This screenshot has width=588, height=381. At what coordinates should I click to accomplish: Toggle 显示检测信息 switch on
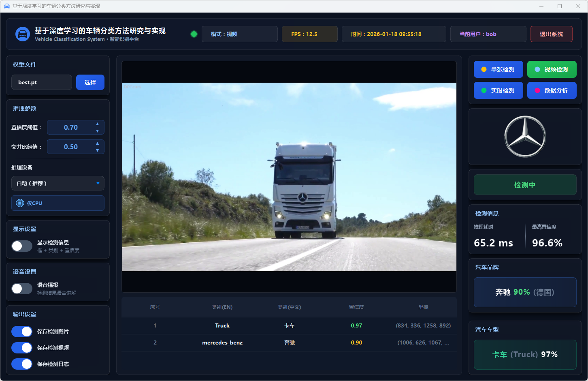22,246
